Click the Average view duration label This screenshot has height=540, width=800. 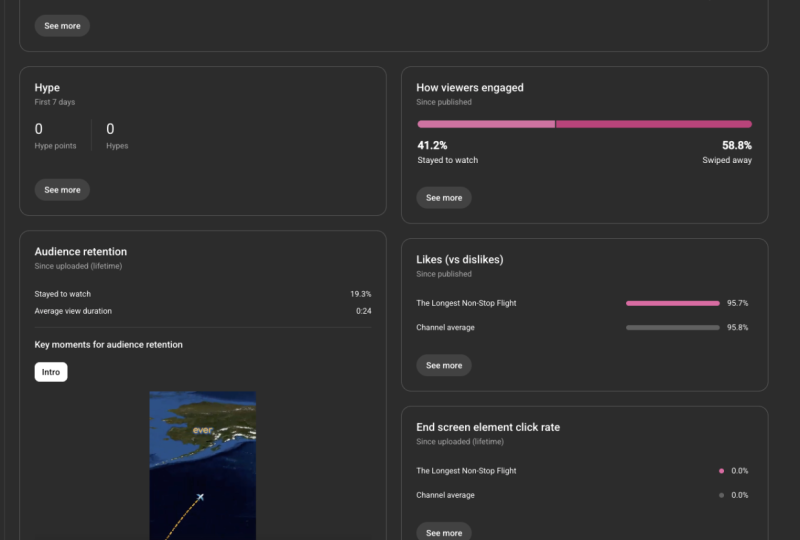coord(73,311)
